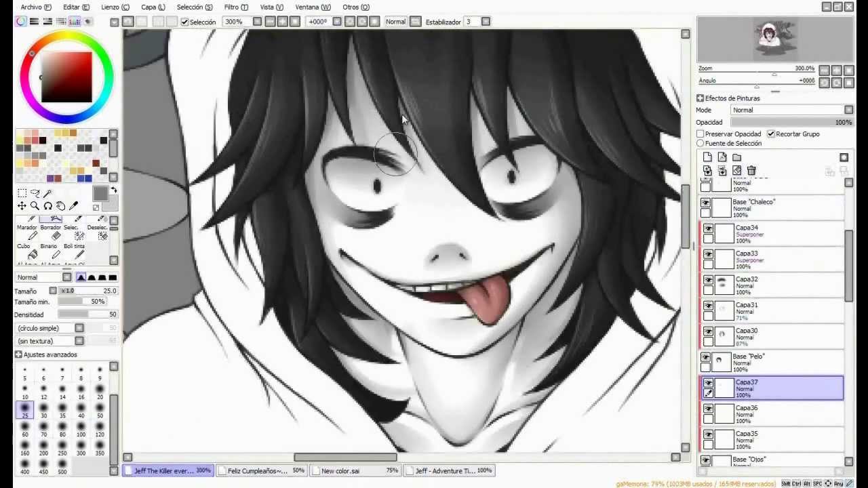Hide the Capa33 layer eye

pyautogui.click(x=708, y=255)
